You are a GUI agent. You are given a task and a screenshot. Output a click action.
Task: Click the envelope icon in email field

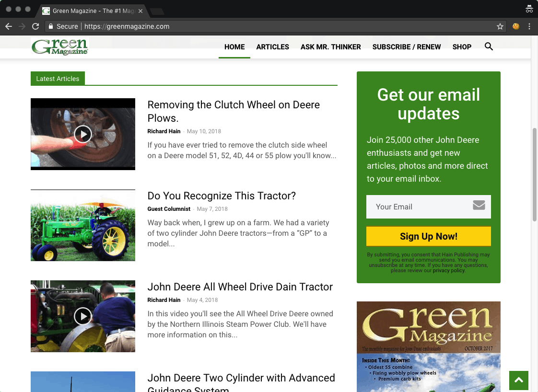click(x=479, y=205)
